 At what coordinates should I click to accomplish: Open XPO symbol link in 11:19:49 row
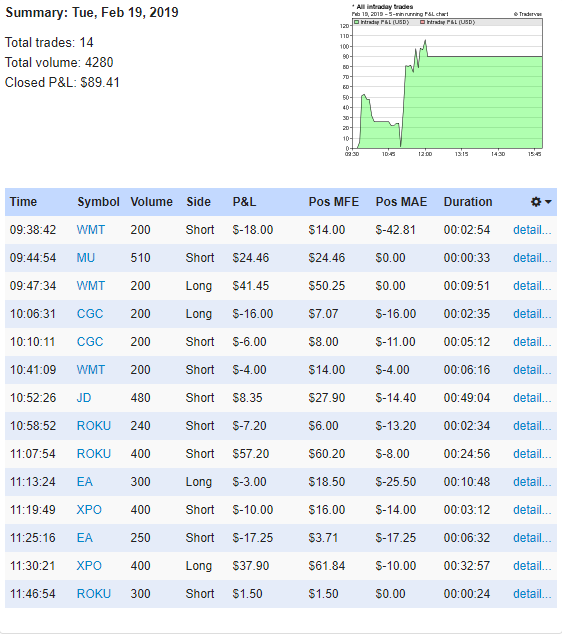pyautogui.click(x=89, y=509)
